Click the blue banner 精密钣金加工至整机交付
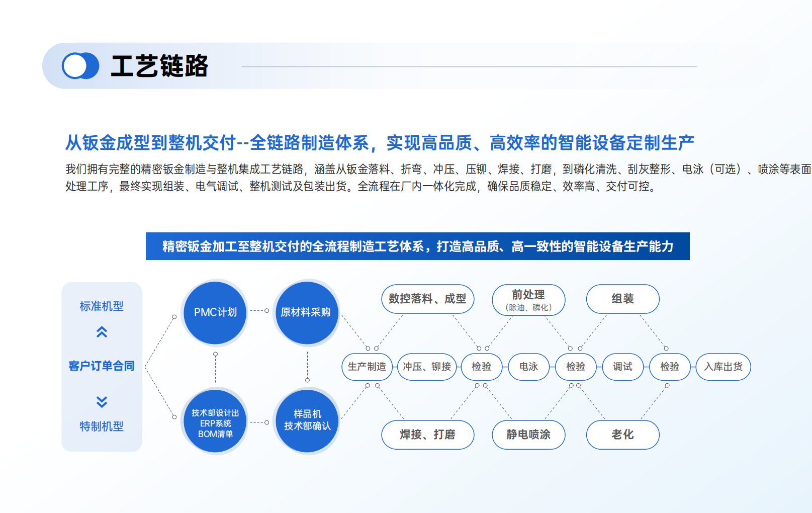 (x=417, y=246)
